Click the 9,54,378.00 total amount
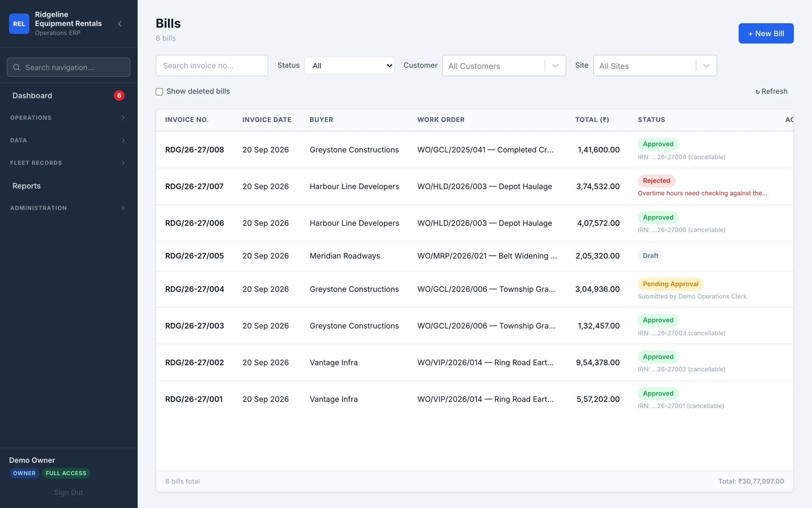Screen dimensions: 812x508 (x=598, y=362)
